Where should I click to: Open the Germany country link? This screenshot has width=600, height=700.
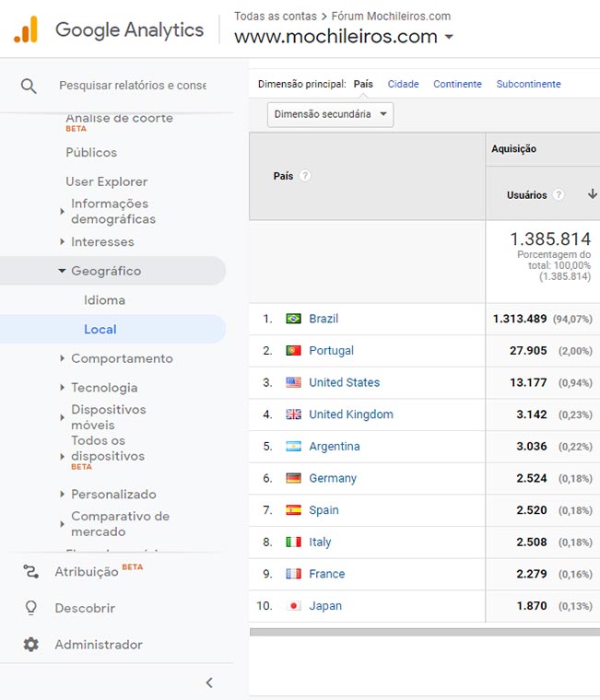(x=333, y=479)
